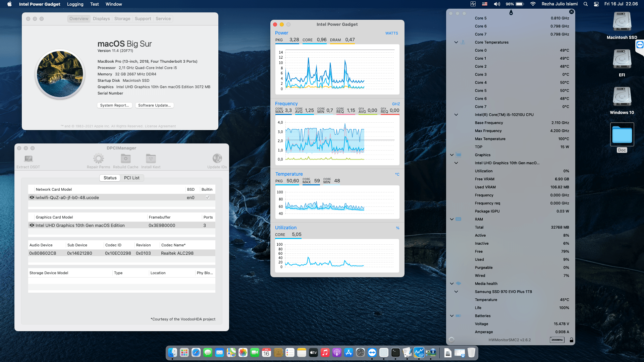The image size is (644, 362).
Task: Click Realtek ALC298 codec name cell
Action: click(x=177, y=253)
